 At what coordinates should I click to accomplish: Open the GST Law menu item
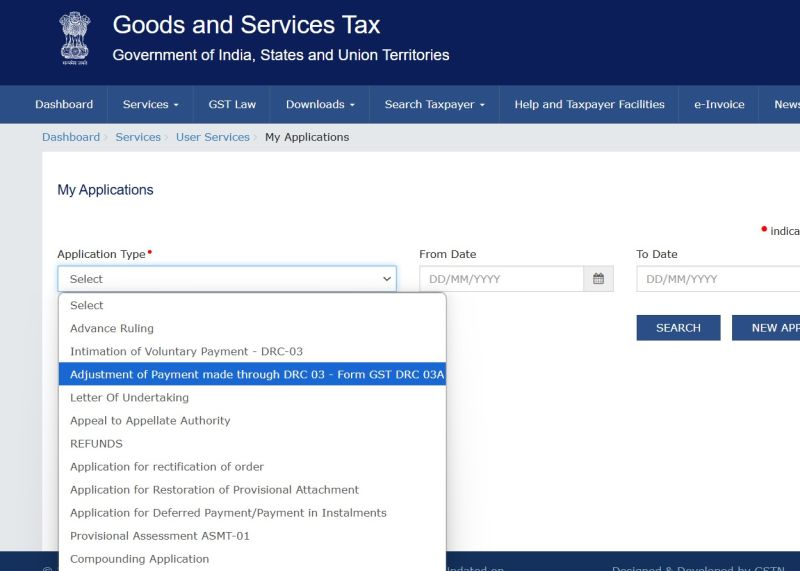tap(232, 104)
